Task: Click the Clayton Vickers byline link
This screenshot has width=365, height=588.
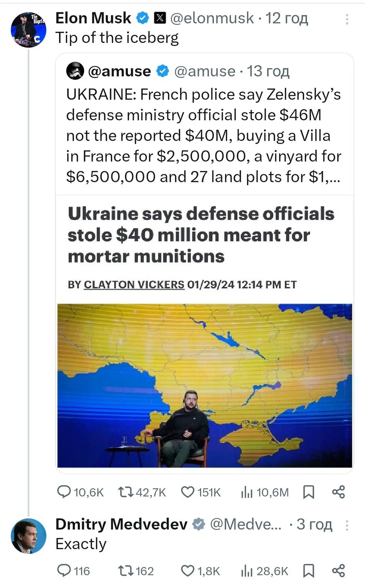Action: coord(134,284)
